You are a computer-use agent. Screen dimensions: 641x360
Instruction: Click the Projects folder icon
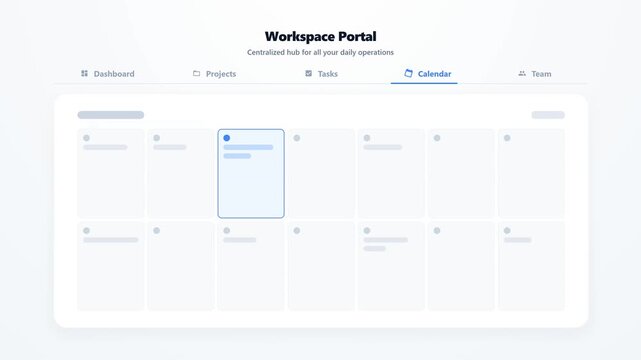click(x=197, y=74)
